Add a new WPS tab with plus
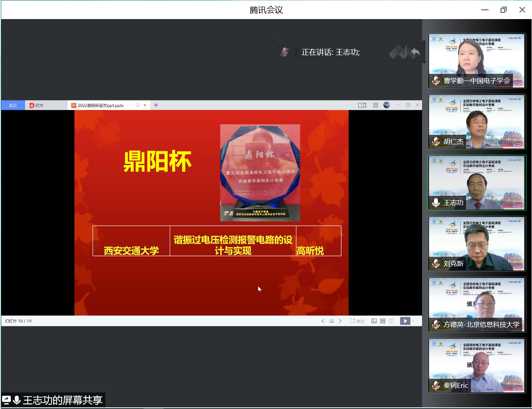This screenshot has width=532, height=409. click(x=156, y=105)
